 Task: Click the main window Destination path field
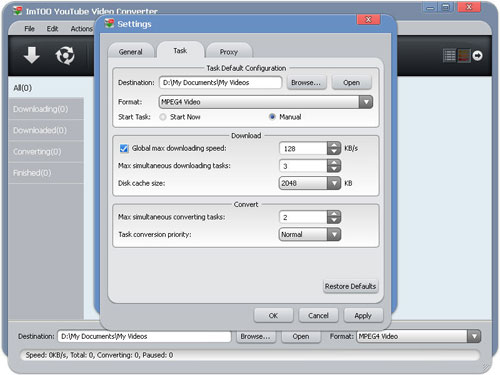point(144,336)
